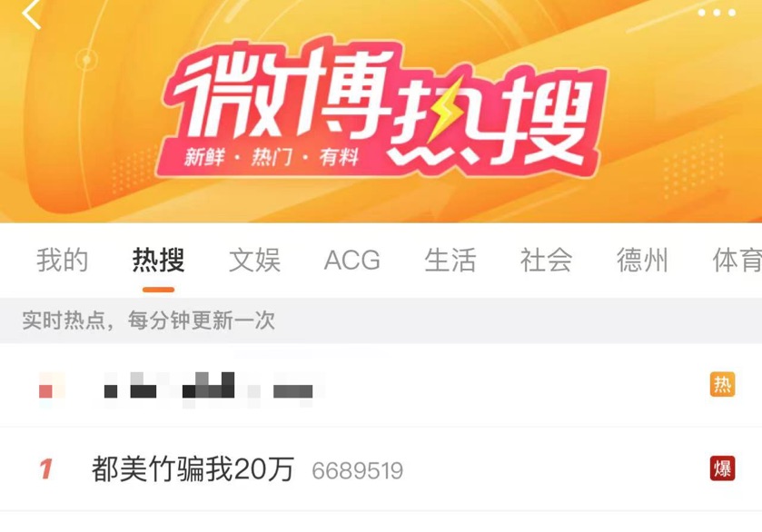This screenshot has width=762, height=532.
Task: Tap the back arrow icon
Action: pos(31,14)
